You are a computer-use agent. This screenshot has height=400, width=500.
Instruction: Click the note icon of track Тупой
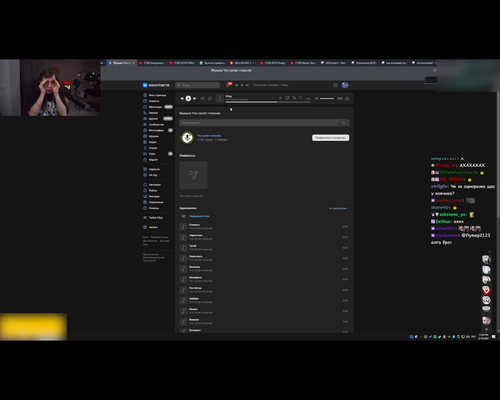[183, 248]
